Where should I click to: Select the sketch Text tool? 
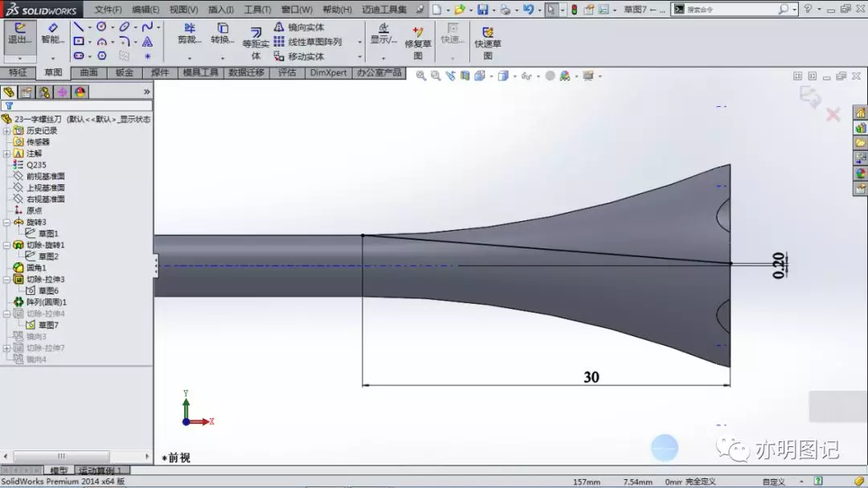[147, 42]
